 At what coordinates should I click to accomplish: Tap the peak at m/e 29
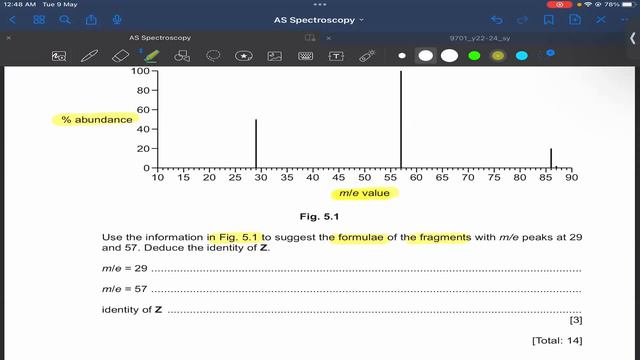pos(256,143)
